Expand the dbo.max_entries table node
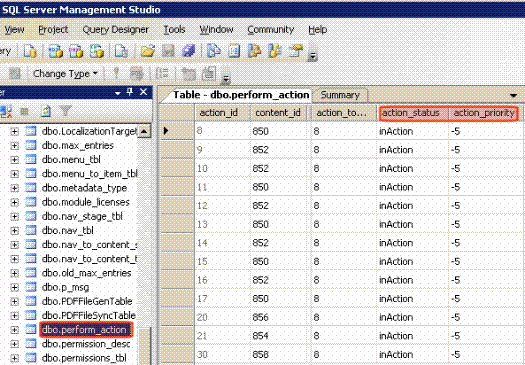Viewport: 525px width, 365px height. point(14,146)
